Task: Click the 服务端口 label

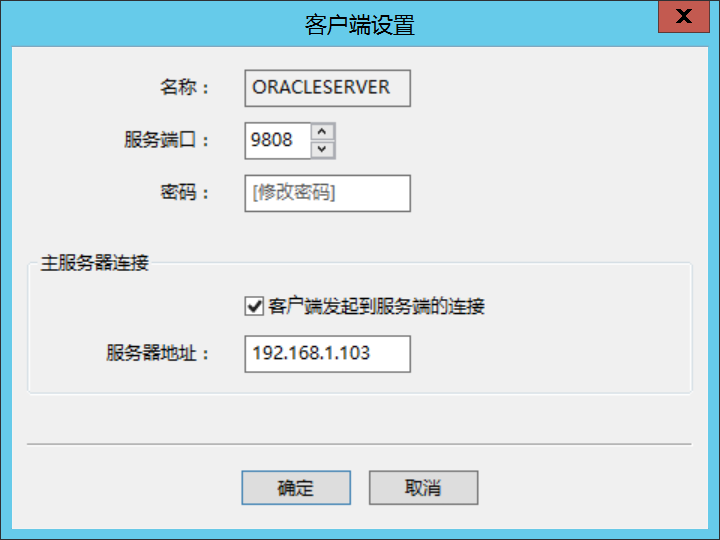Action: click(x=167, y=140)
